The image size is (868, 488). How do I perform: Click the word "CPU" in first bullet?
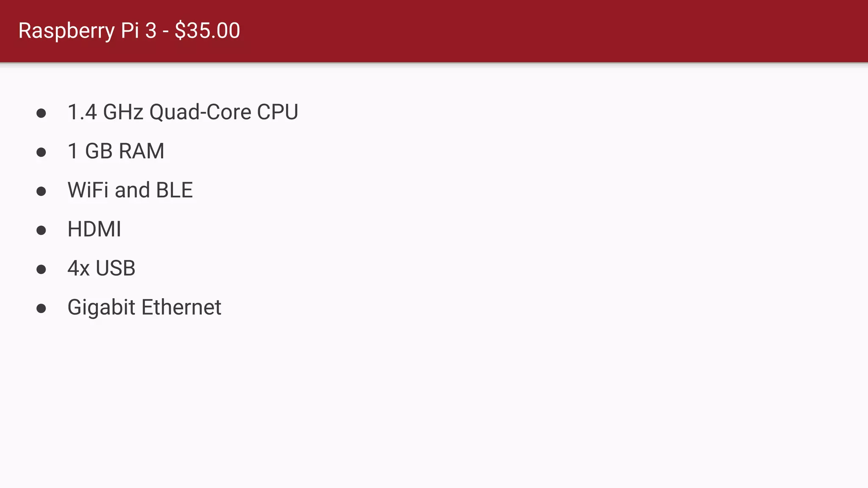[x=278, y=112]
